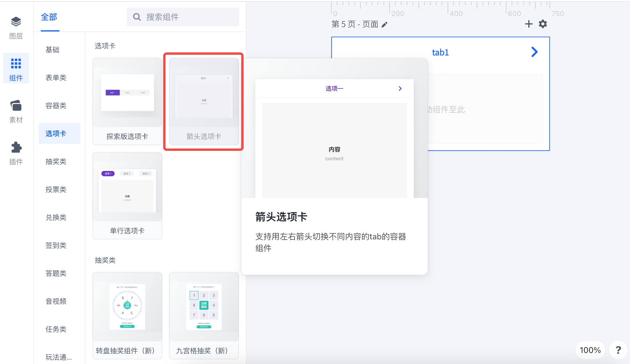Open page settings gear icon

click(x=543, y=24)
